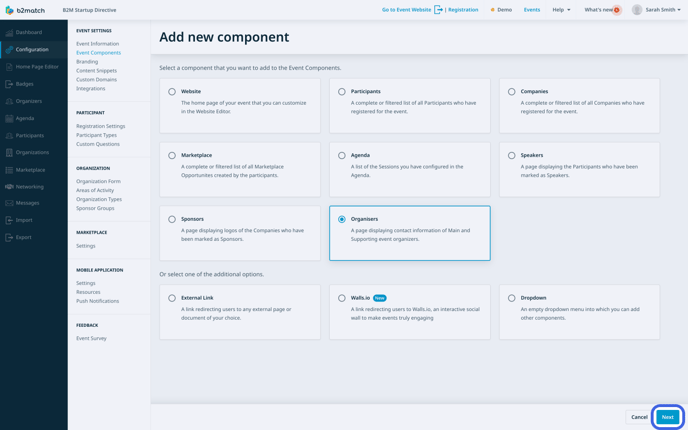The image size is (688, 430).
Task: Select the Dropdown component radio button
Action: click(x=512, y=298)
